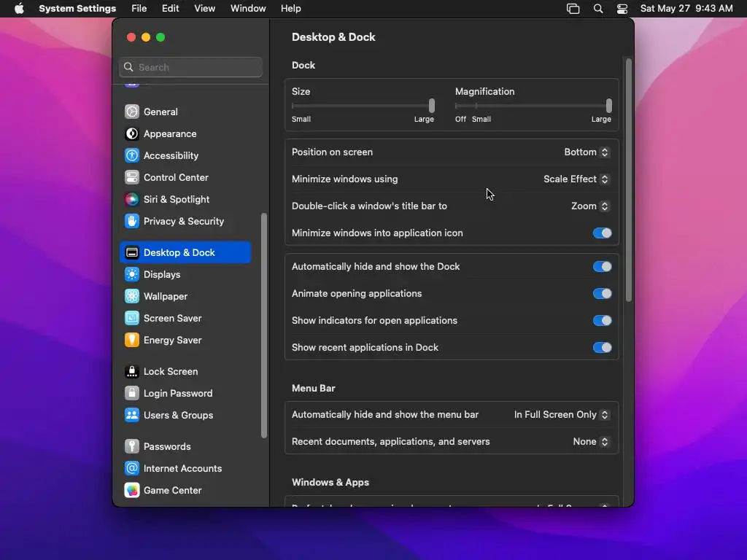The height and width of the screenshot is (560, 747).
Task: Click the date and time in menu bar
Action: point(686,9)
